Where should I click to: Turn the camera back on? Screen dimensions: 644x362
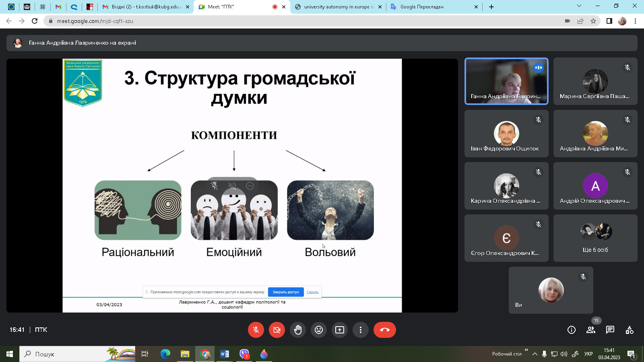[277, 330]
